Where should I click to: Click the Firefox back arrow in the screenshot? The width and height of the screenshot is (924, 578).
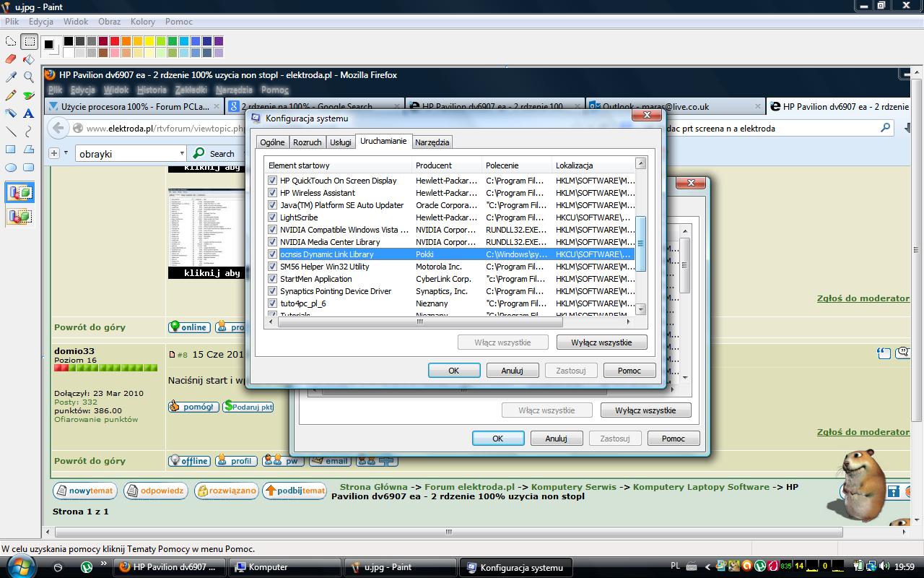click(x=58, y=129)
